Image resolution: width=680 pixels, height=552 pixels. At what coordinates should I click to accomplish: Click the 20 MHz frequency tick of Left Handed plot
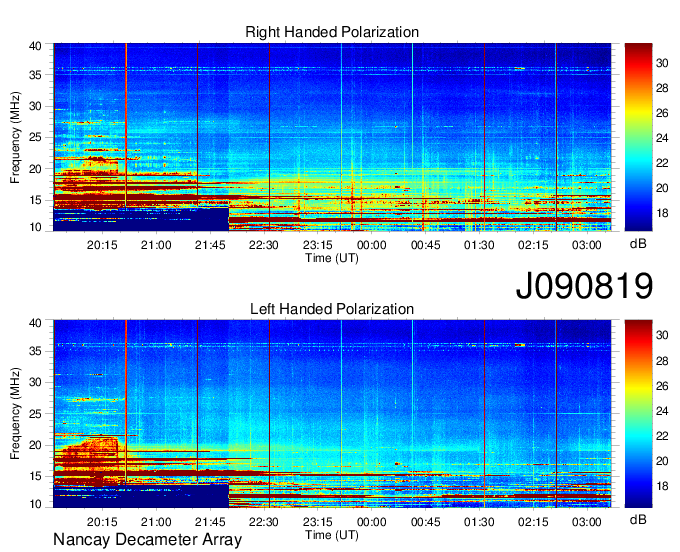coord(35,445)
